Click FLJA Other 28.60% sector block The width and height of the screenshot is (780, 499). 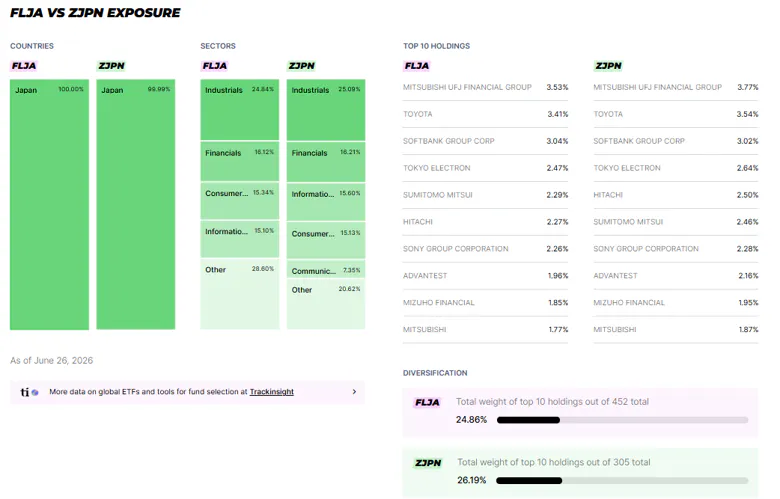[240, 294]
